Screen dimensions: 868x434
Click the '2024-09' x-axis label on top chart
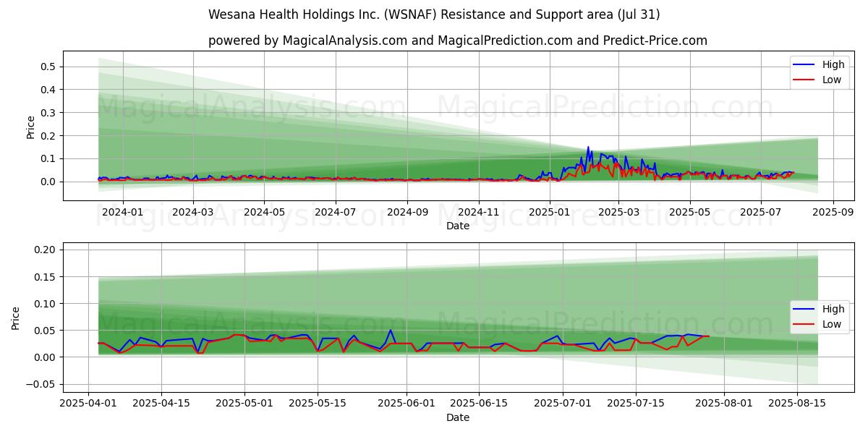click(407, 212)
